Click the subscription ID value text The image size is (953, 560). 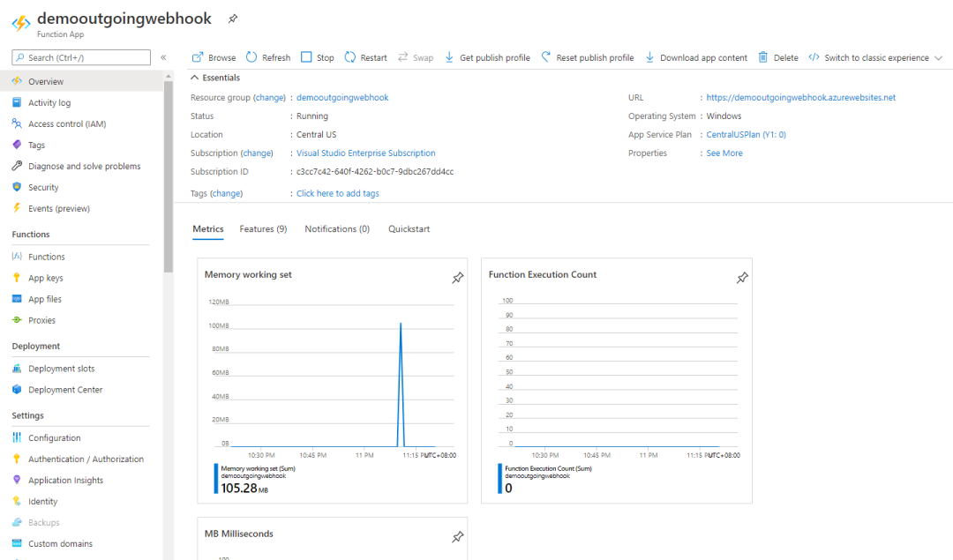click(x=375, y=172)
